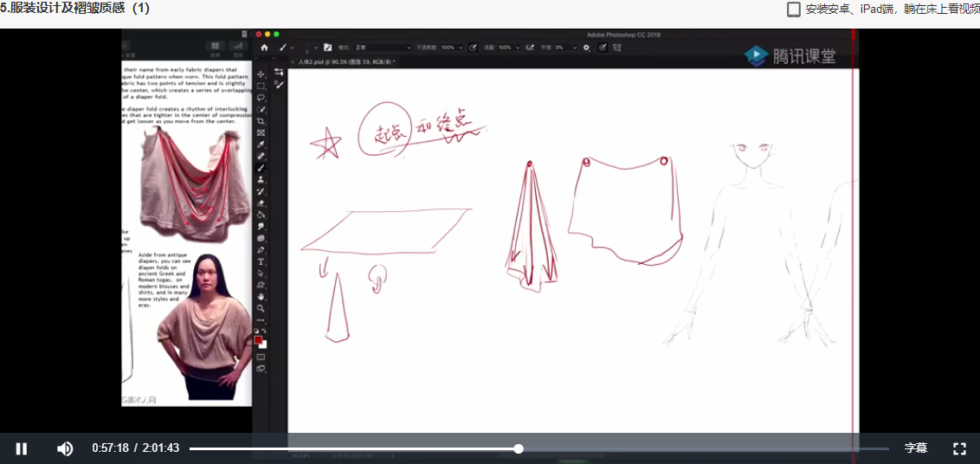Click the video progress bar handle
Screen dimensions: 980x464
tap(518, 448)
